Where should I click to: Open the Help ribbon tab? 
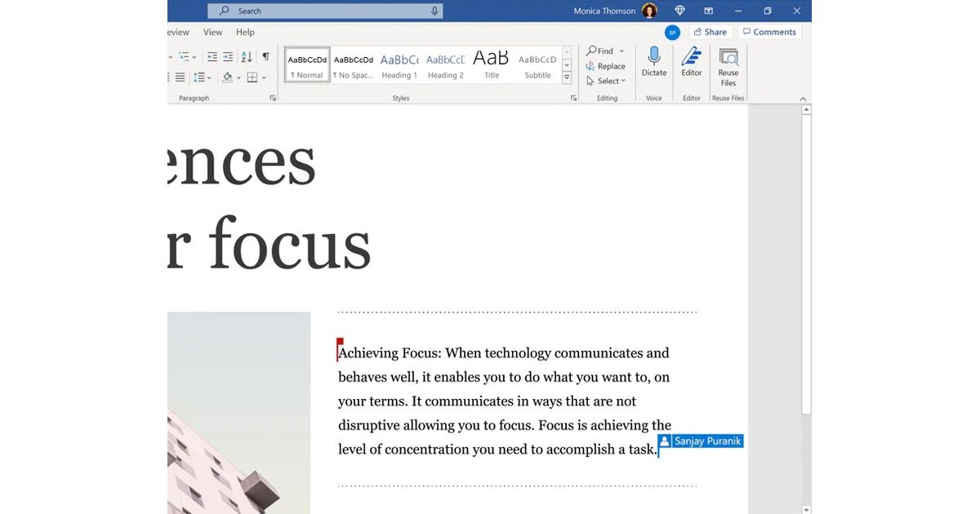(x=245, y=33)
